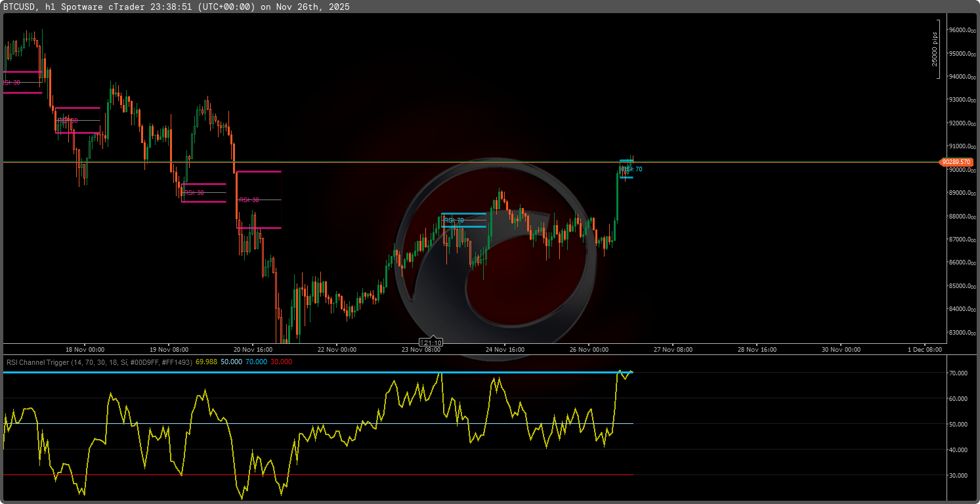Click the pink 'RSI 30' box from Nov 19

click(x=203, y=192)
